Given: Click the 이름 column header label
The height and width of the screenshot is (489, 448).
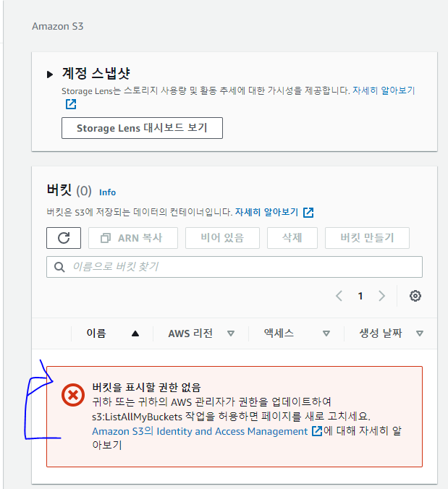Looking at the screenshot, I should [x=96, y=333].
